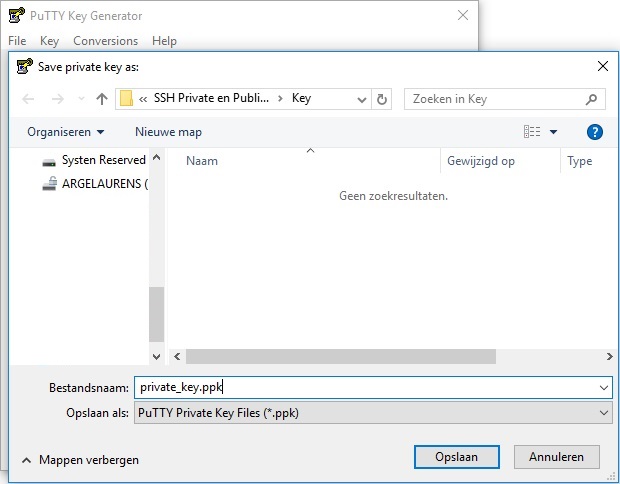Sort files by the Naam column header
620x484 pixels.
point(202,161)
